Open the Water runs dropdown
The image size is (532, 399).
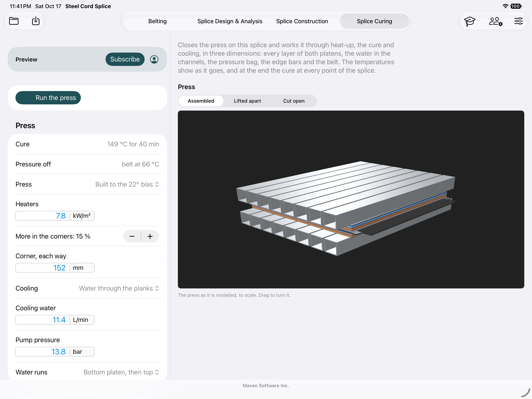(121, 372)
